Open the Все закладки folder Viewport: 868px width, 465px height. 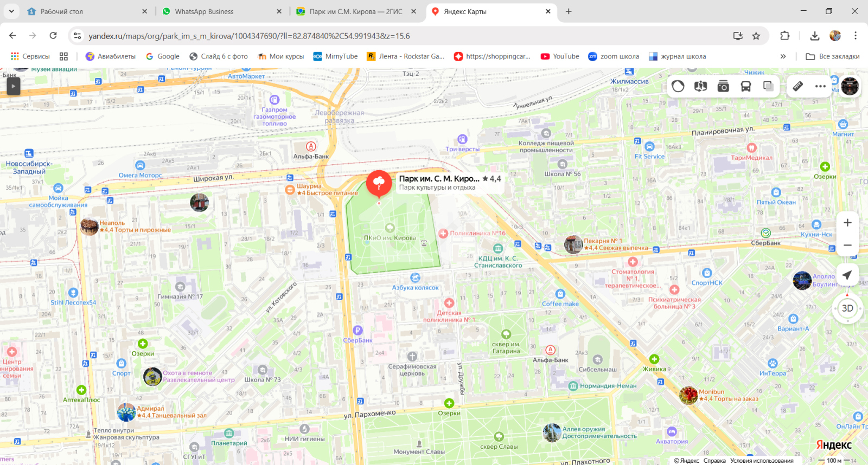(x=833, y=56)
